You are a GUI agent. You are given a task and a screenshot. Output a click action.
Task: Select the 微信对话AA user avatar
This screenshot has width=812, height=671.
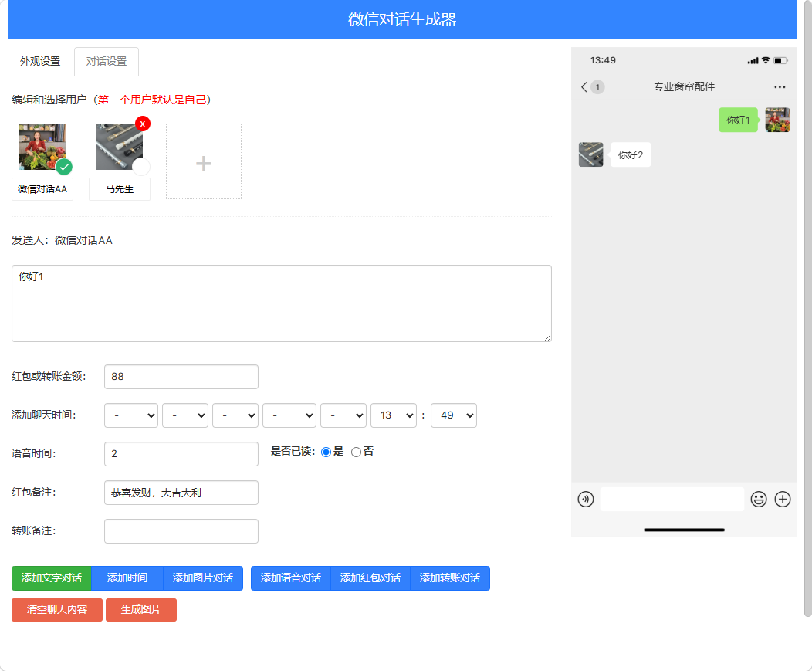[42, 147]
